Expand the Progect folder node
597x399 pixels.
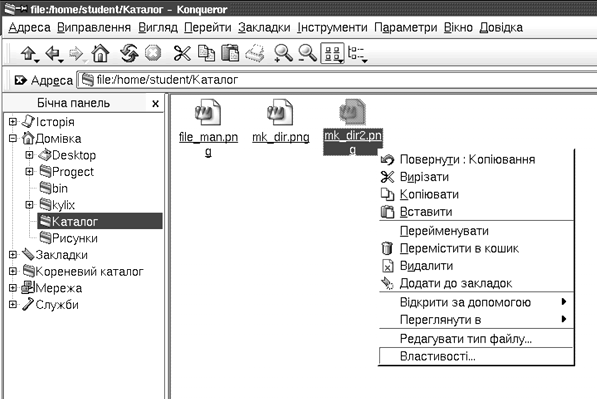point(29,172)
